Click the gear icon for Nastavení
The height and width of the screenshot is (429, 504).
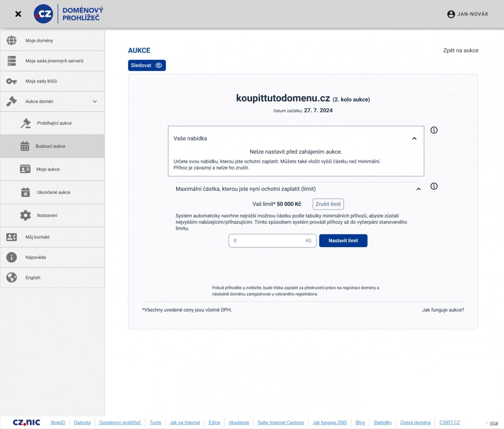tap(25, 215)
